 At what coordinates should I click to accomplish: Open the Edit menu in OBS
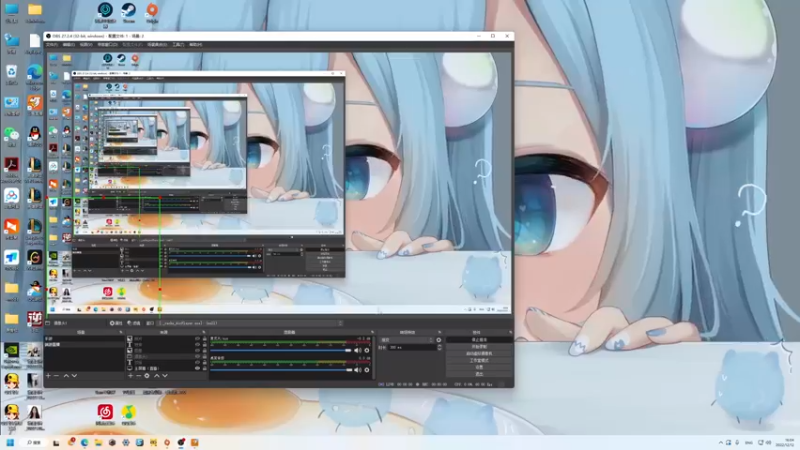click(x=68, y=44)
